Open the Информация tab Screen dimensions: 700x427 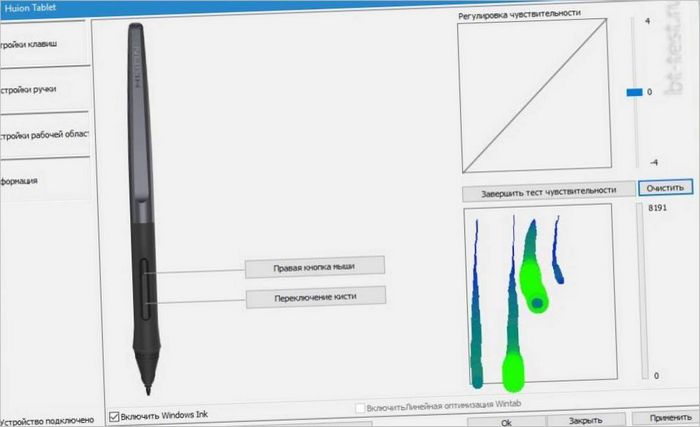point(43,180)
